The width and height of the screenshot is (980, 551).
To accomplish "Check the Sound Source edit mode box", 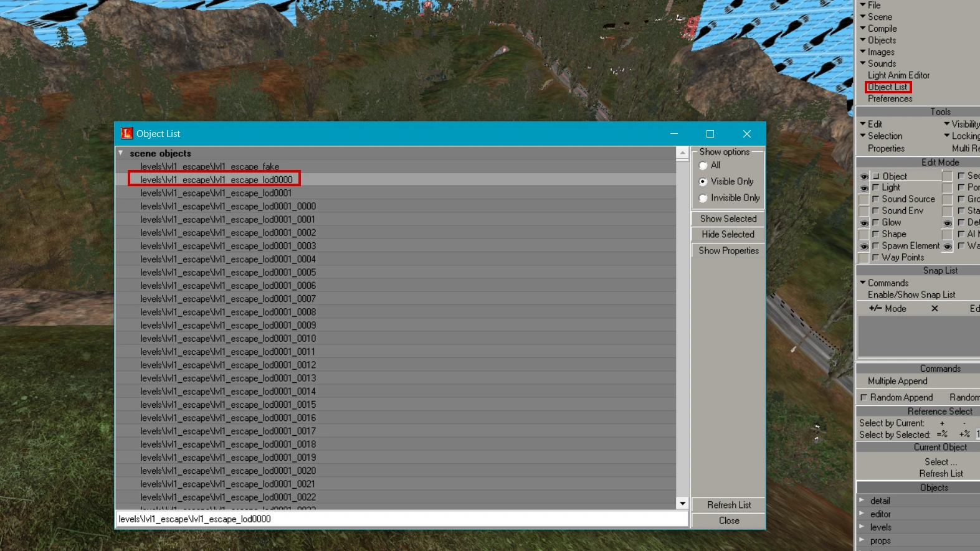I will [875, 199].
